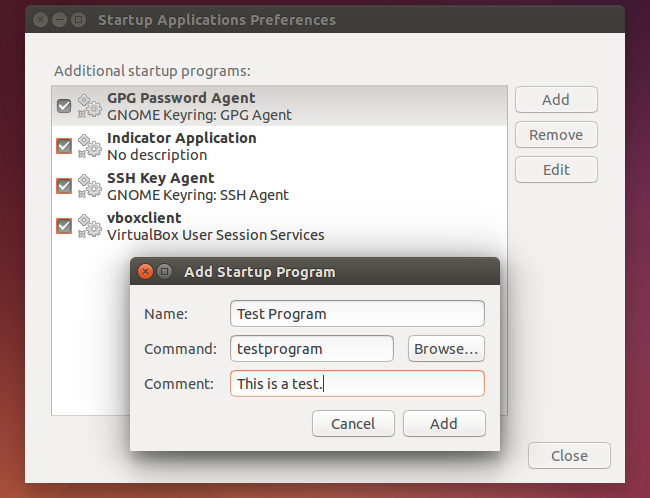Click the GPG Password Agent gear icon

click(x=90, y=106)
